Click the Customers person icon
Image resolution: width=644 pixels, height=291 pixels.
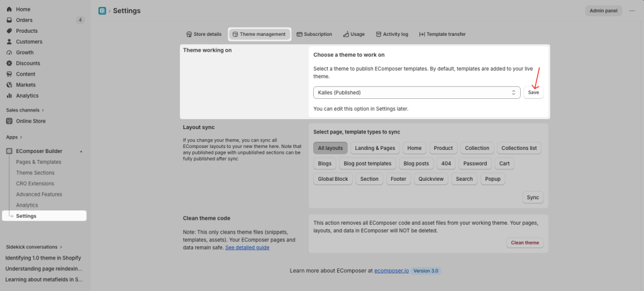tap(9, 42)
